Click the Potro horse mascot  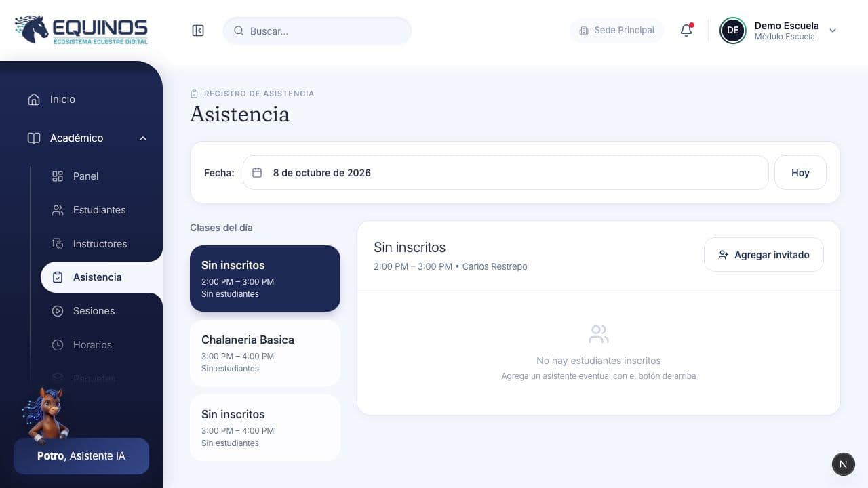click(46, 415)
